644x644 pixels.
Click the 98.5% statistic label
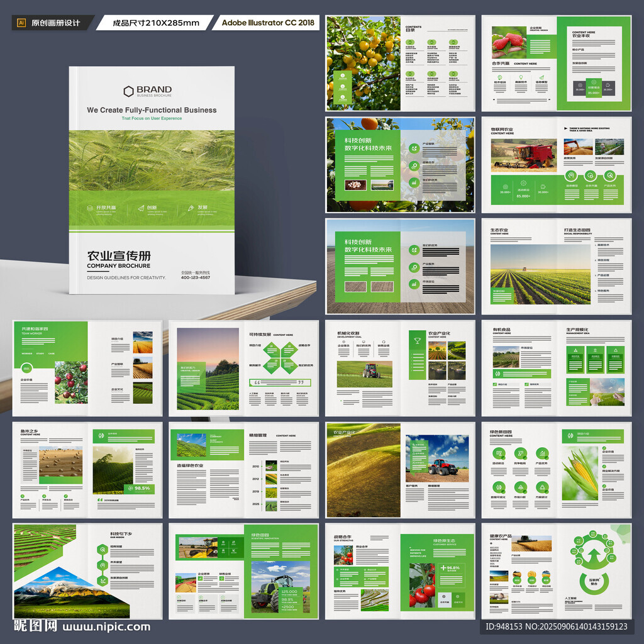tap(142, 488)
